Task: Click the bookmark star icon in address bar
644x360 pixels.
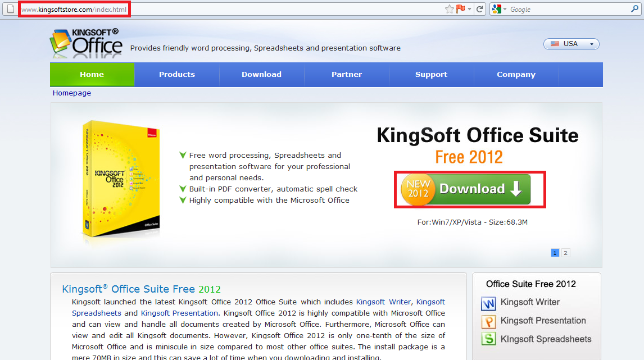Action: 450,9
